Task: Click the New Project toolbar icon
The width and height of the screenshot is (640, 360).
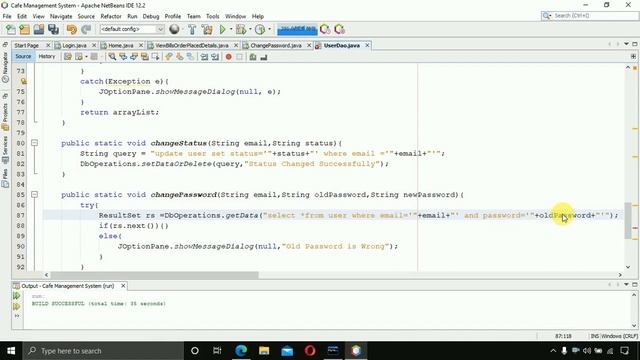Action: [x=24, y=29]
